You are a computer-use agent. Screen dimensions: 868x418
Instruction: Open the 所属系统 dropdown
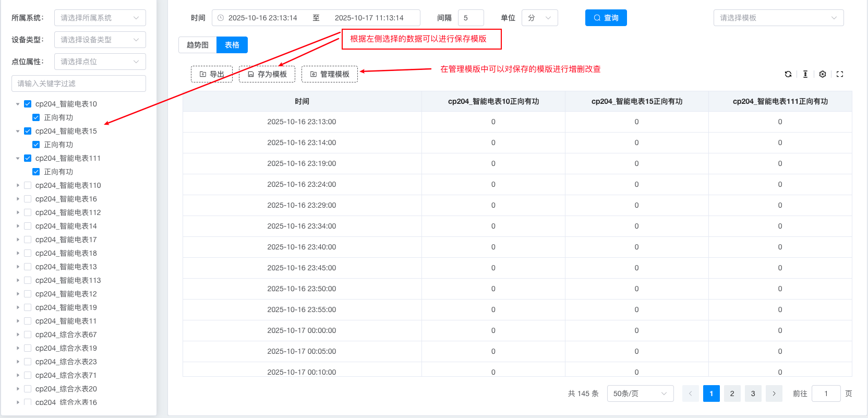pos(100,18)
